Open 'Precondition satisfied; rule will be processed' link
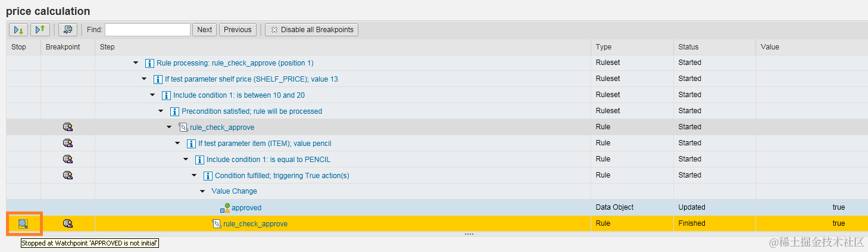The width and height of the screenshot is (868, 252). tap(252, 111)
